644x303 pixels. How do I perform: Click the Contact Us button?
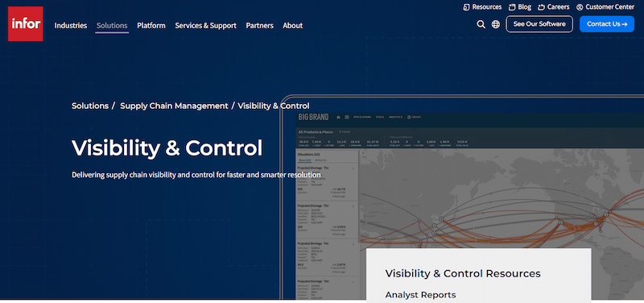(x=607, y=24)
